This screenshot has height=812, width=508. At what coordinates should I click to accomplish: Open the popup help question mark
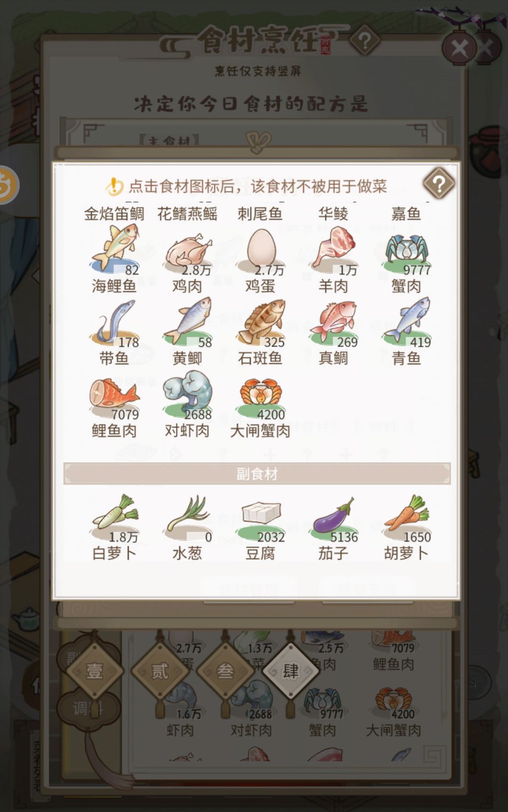point(439,184)
